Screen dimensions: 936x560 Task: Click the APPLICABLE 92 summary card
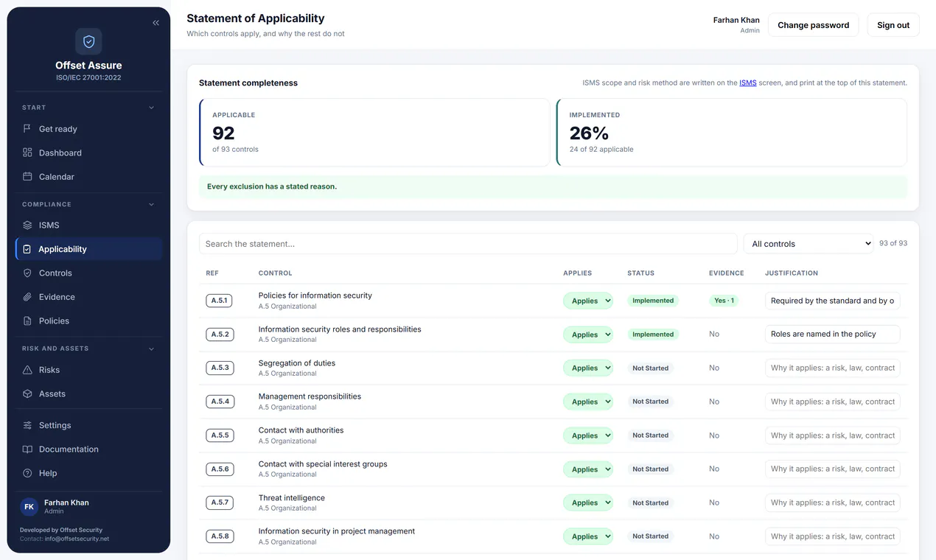point(374,133)
